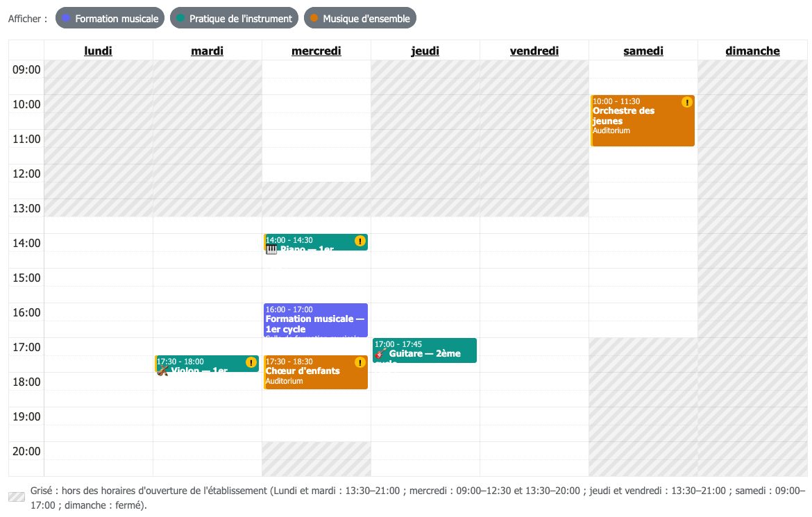The height and width of the screenshot is (517, 812).
Task: Open the 17:00 Guitare lesson event
Action: click(x=425, y=350)
